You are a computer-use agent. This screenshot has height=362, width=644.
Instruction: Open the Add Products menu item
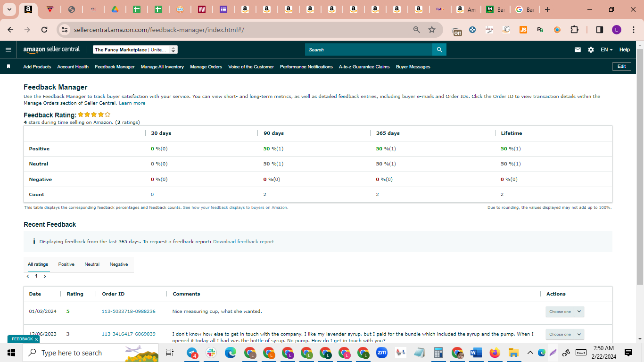(x=37, y=66)
